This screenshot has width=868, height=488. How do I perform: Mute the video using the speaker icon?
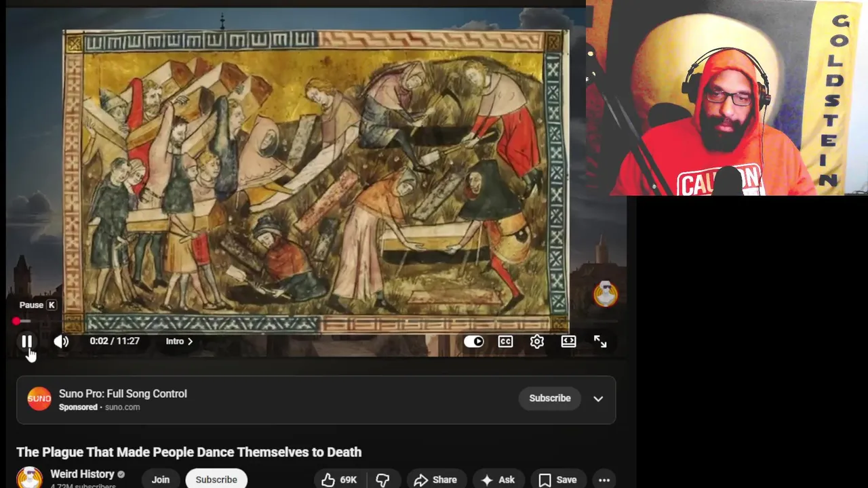tap(61, 342)
